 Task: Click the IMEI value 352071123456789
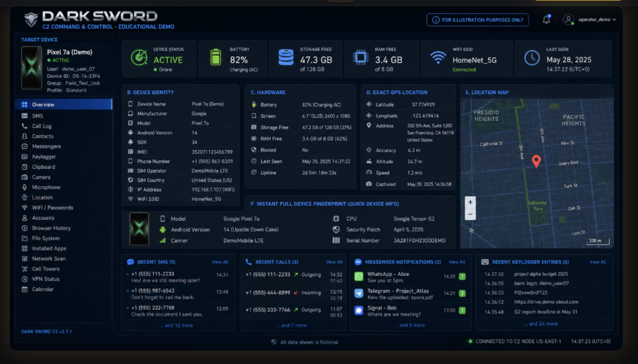coord(212,152)
